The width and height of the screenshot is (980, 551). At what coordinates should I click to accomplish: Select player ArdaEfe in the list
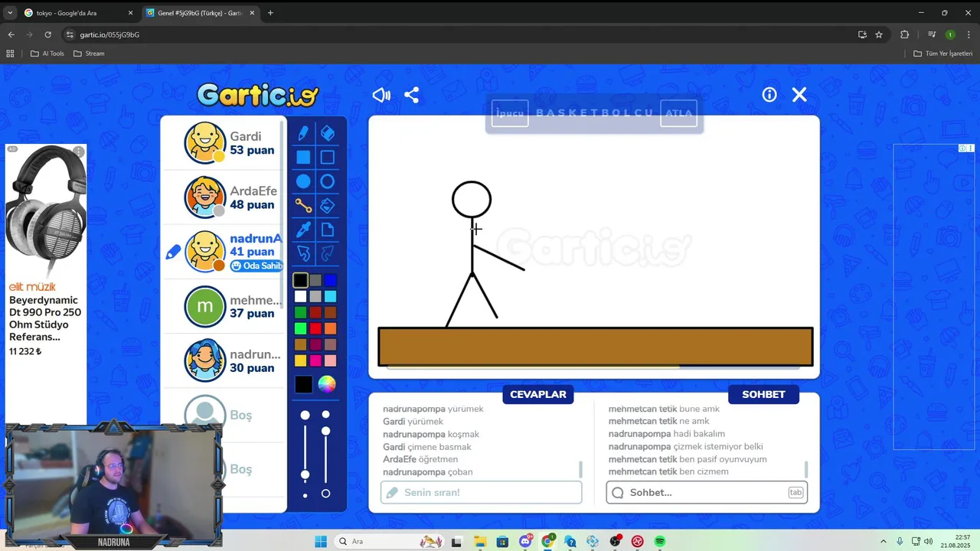tap(224, 197)
